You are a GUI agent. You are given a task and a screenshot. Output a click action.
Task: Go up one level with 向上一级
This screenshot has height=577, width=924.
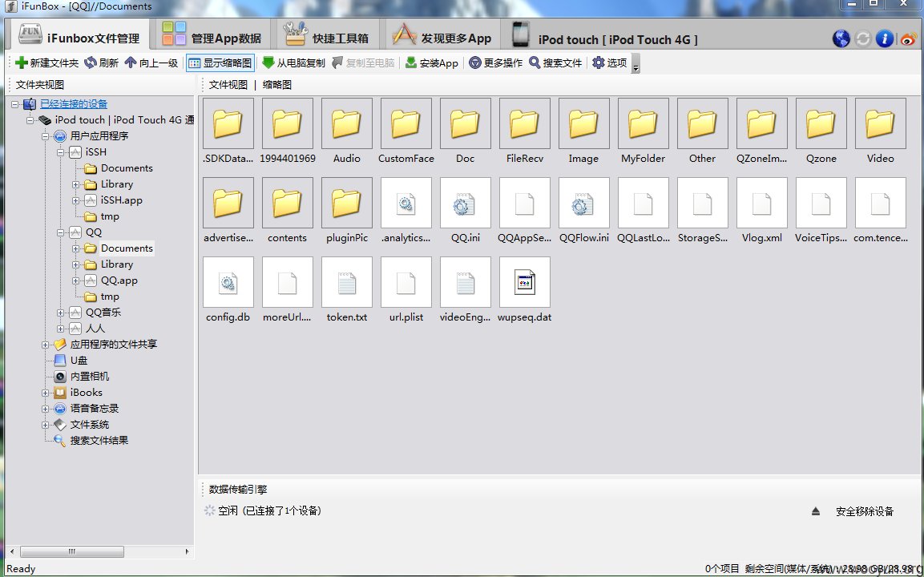[151, 63]
